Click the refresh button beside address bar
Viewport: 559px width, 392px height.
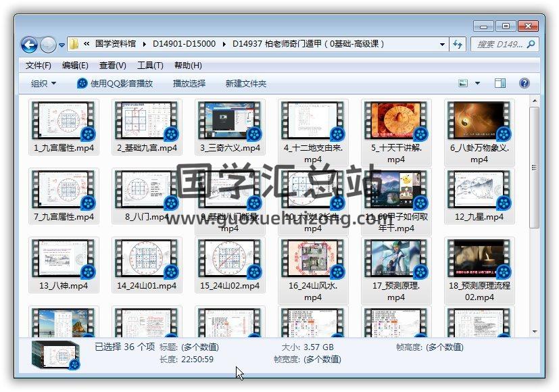[x=458, y=44]
